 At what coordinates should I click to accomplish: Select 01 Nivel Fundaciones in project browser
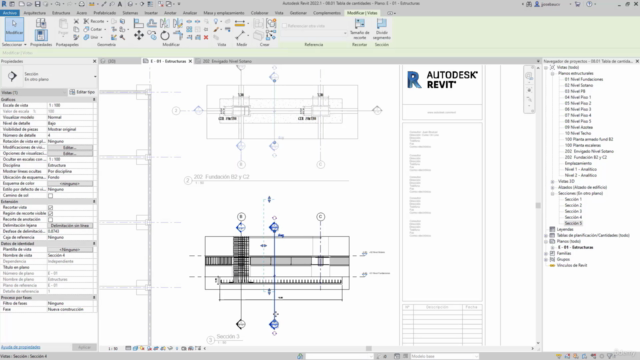pos(584,79)
